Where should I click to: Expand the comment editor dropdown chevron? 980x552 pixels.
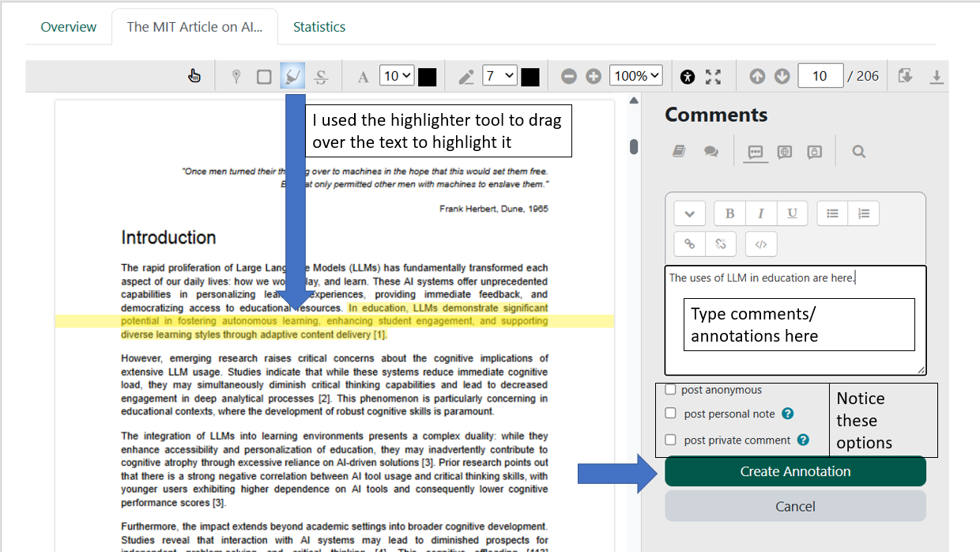(689, 213)
